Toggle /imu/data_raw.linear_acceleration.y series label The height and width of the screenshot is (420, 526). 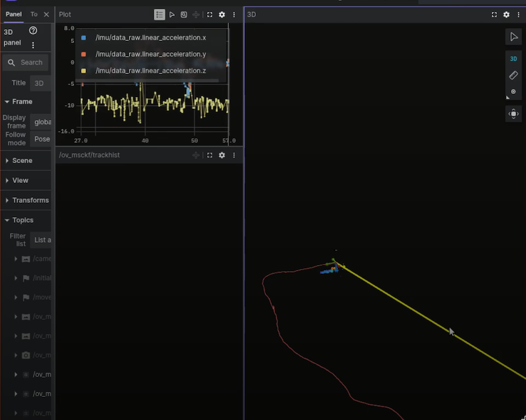(151, 54)
